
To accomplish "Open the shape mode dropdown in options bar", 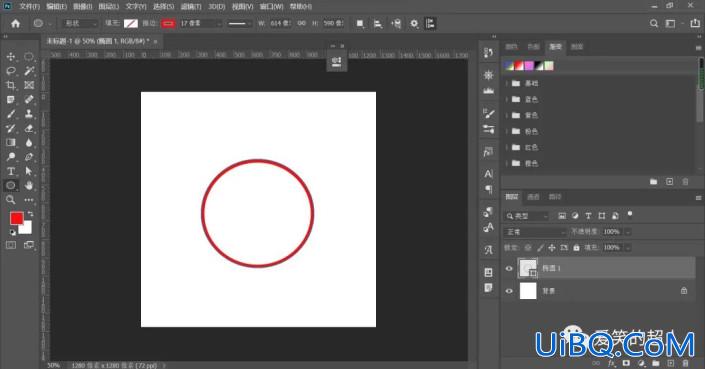I will pyautogui.click(x=80, y=23).
